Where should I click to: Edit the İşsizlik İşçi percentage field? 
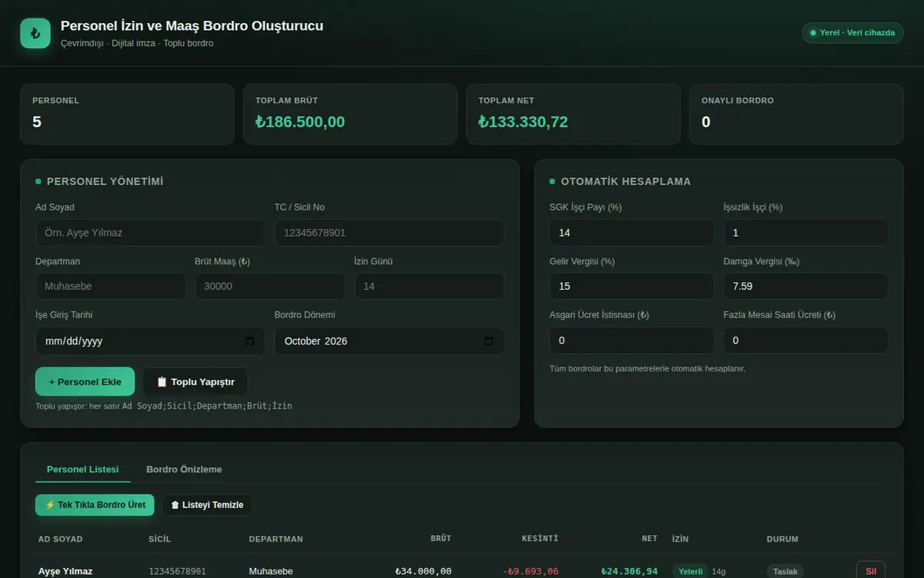pos(805,233)
